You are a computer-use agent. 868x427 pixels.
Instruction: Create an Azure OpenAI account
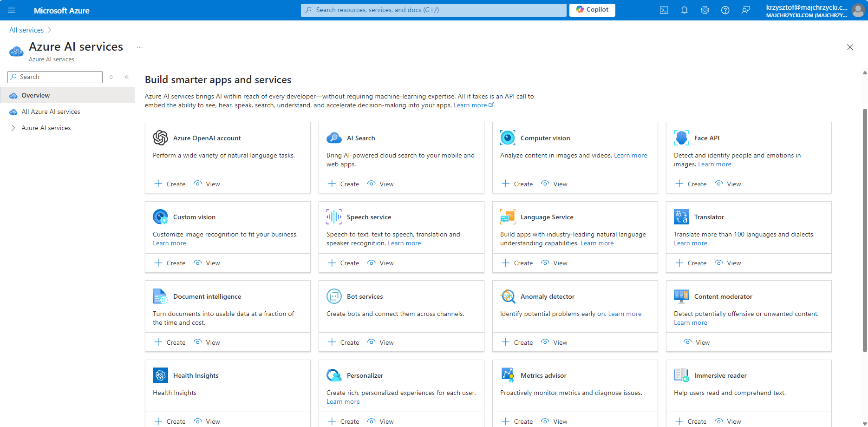coord(170,184)
